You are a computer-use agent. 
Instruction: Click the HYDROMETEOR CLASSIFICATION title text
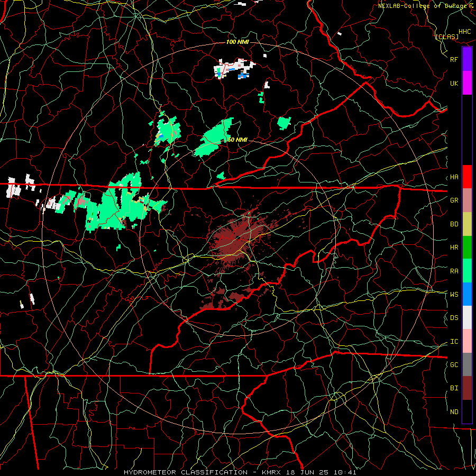186,472
